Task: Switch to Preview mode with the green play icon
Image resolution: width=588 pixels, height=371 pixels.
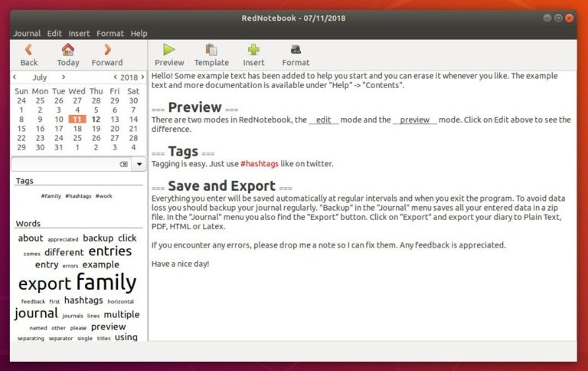Action: (x=169, y=55)
